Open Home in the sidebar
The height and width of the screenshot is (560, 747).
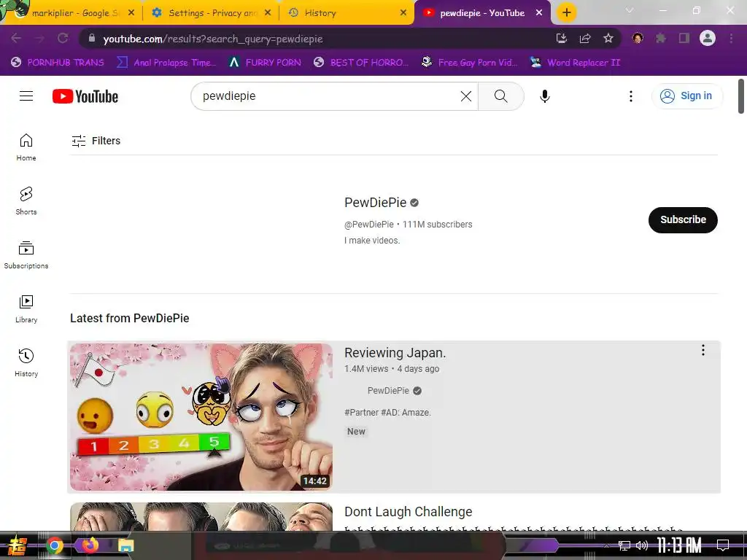click(x=26, y=147)
